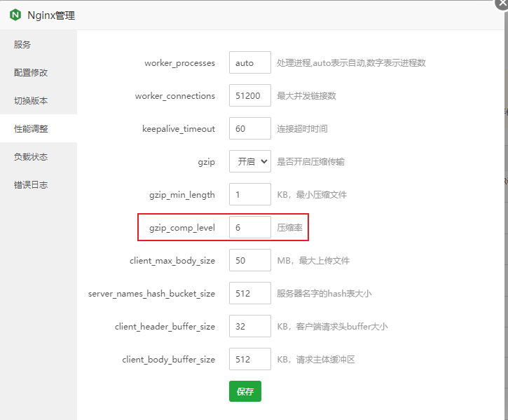
Task: Switch to the 配置修改 tab
Action: pyautogui.click(x=31, y=73)
